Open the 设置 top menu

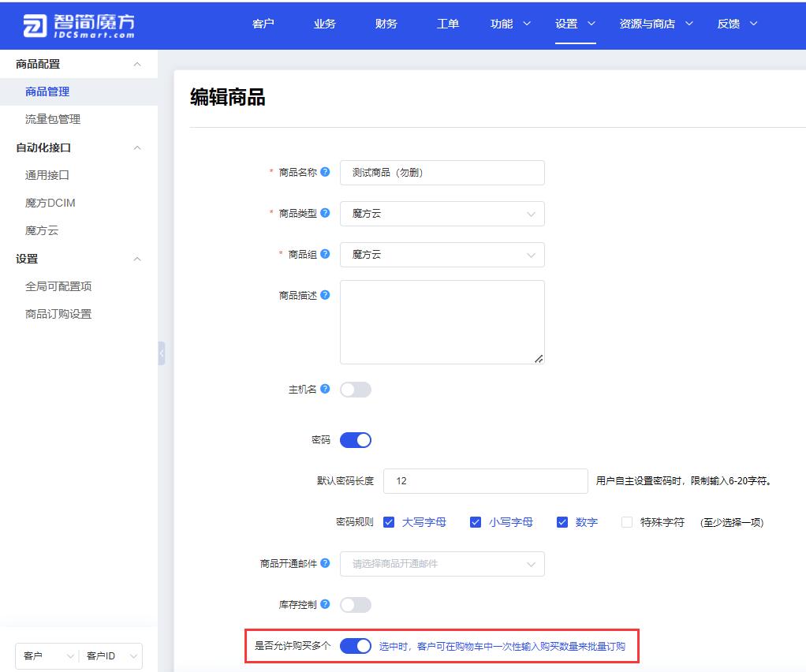pos(575,24)
